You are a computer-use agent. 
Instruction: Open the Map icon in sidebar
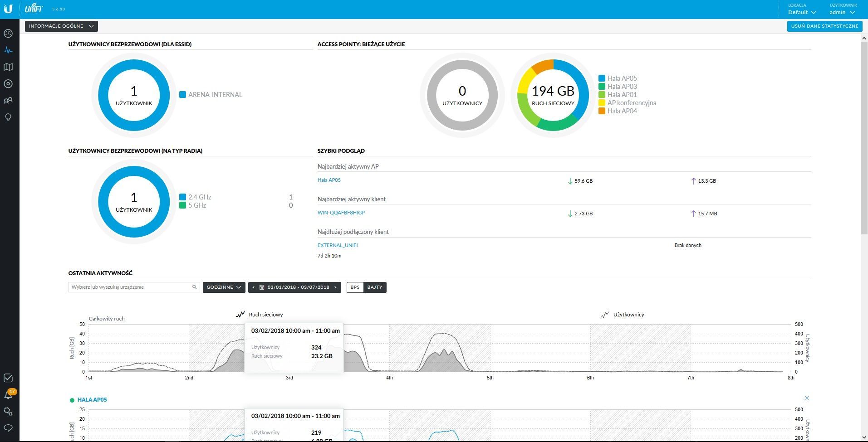click(8, 67)
